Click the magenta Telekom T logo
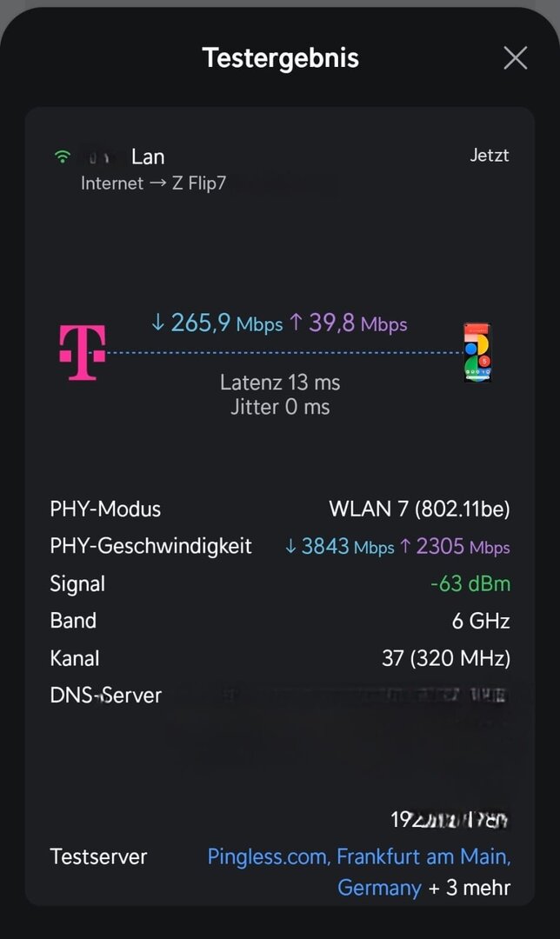The image size is (560, 939). (83, 352)
